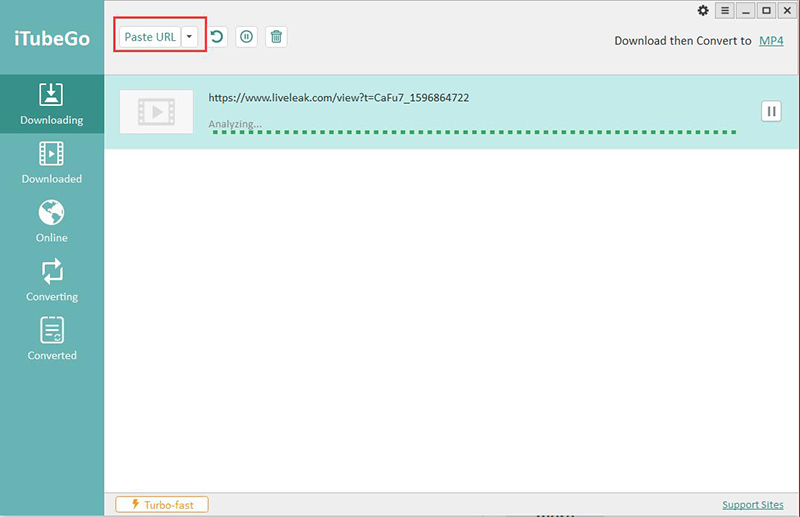The height and width of the screenshot is (517, 800).
Task: Toggle the Turbo-fast mode button
Action: (x=162, y=505)
